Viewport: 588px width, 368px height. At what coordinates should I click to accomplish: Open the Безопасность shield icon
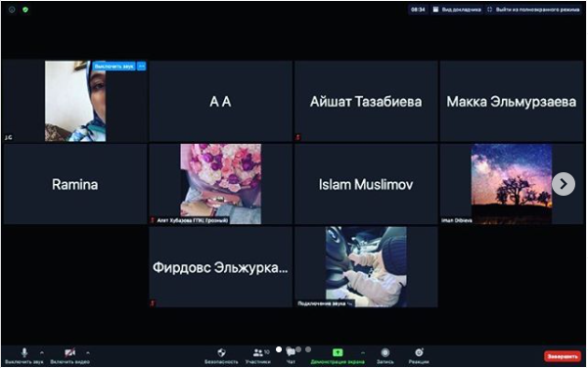pos(222,352)
